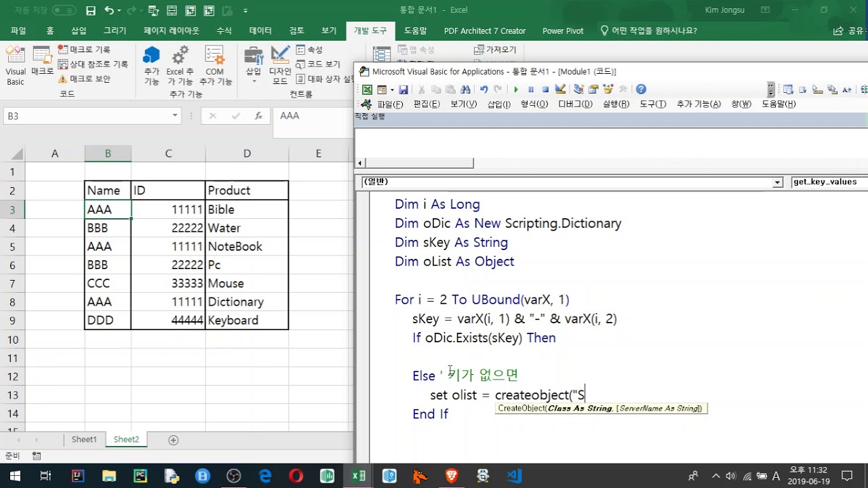The image size is (868, 488).
Task: Select cell with Keyboard
Action: (x=247, y=320)
